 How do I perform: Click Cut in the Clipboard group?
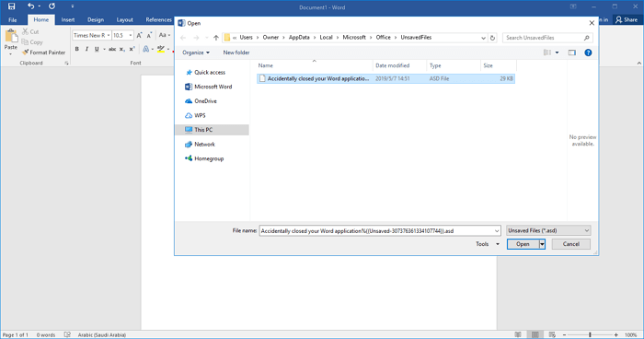pos(30,31)
